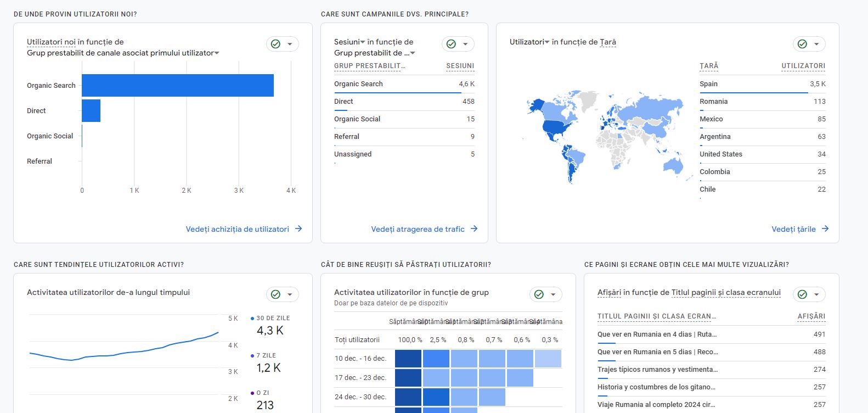Select United States row in country table
Viewport: 868px width, 413px height.
click(x=763, y=154)
